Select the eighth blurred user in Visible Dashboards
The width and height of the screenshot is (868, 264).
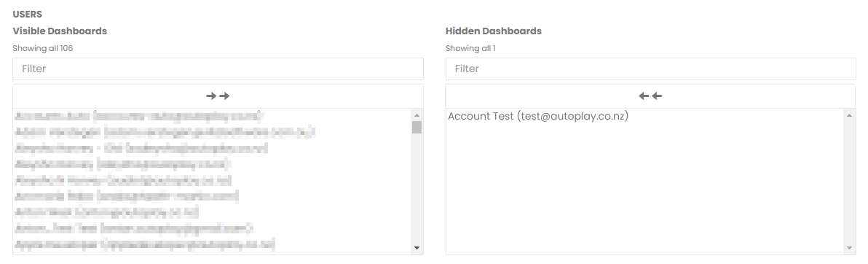[x=133, y=228]
